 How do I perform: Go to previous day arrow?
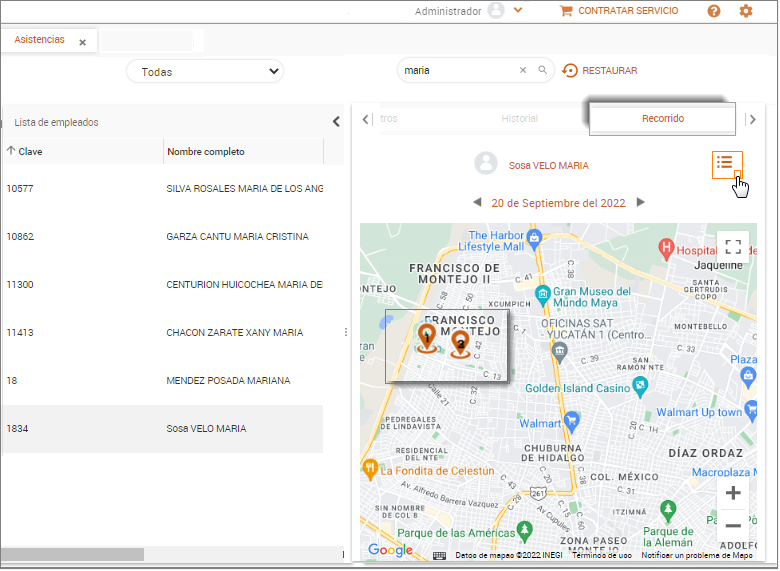tap(478, 202)
